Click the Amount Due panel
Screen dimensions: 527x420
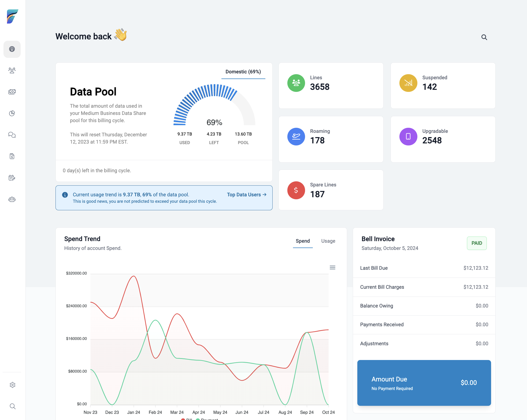pyautogui.click(x=424, y=383)
